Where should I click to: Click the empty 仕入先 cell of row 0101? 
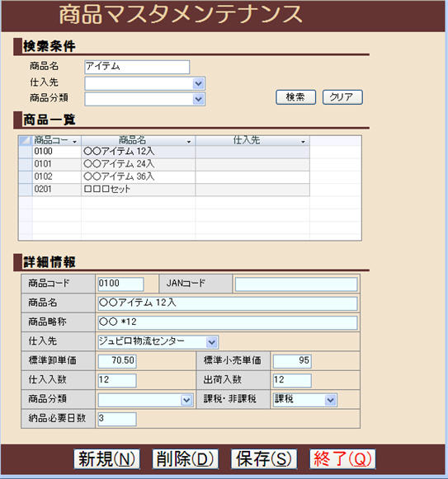point(252,164)
